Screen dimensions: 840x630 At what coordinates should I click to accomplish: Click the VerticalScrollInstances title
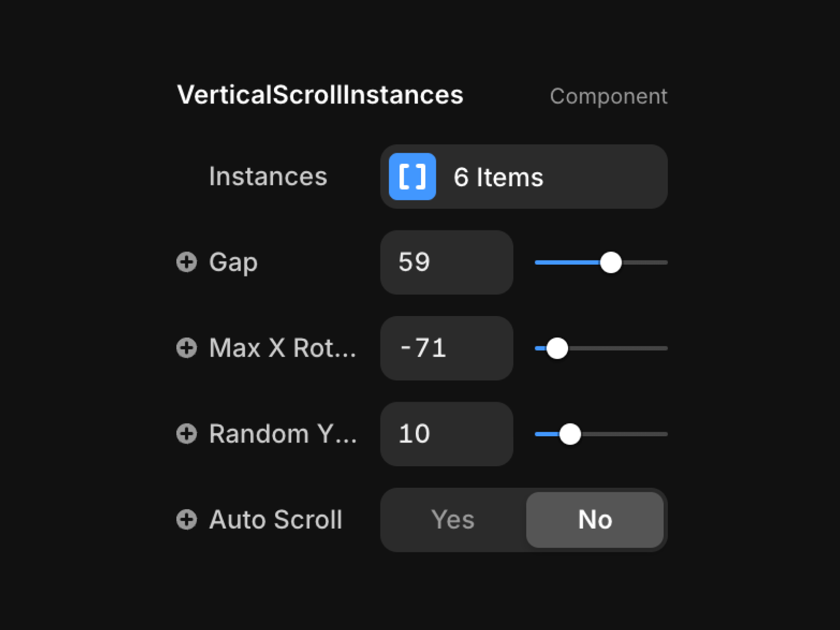[x=320, y=95]
